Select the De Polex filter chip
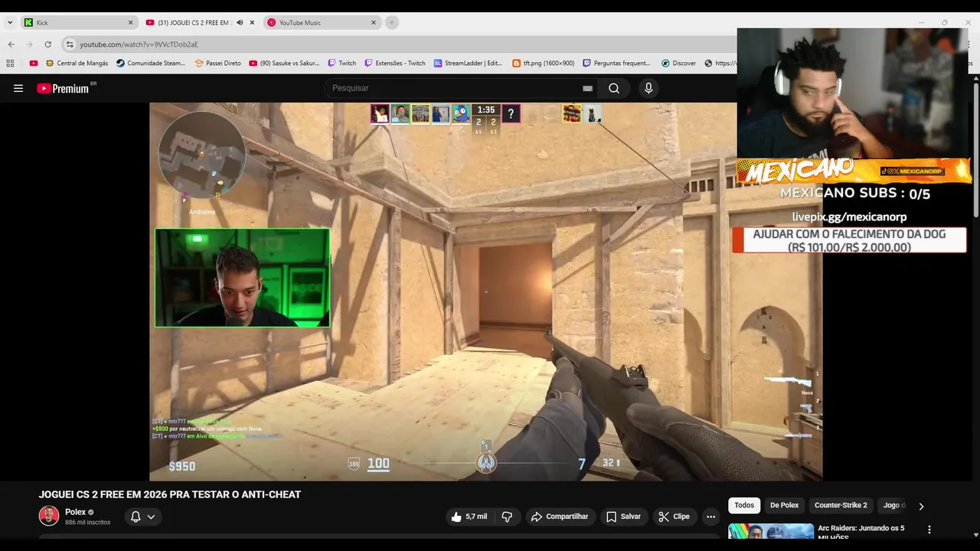 [784, 505]
